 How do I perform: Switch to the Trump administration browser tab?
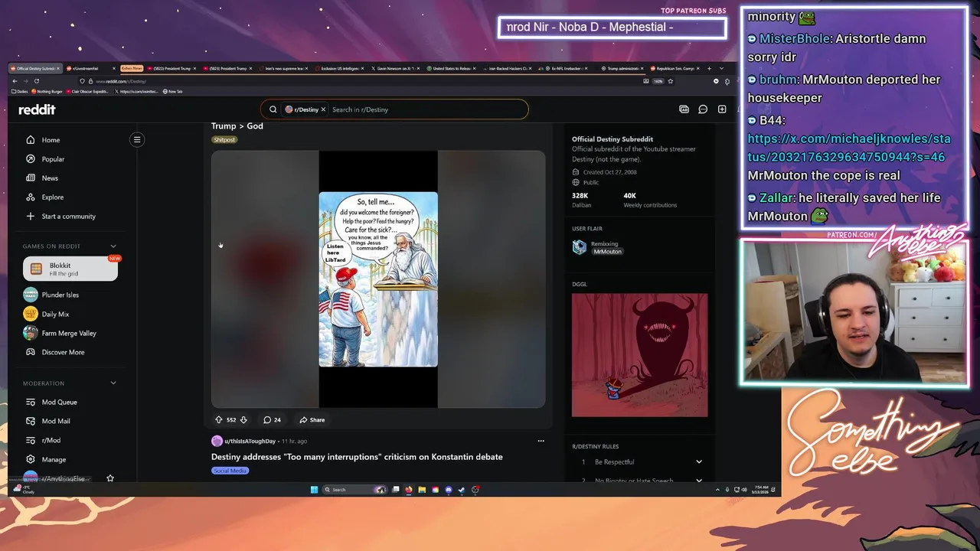625,69
